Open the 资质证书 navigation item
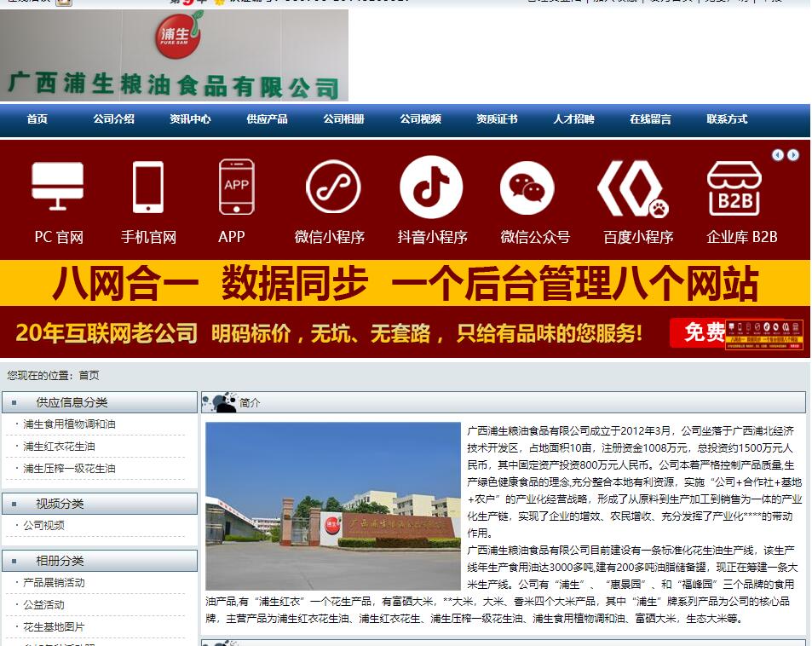This screenshot has width=812, height=646. tap(497, 119)
